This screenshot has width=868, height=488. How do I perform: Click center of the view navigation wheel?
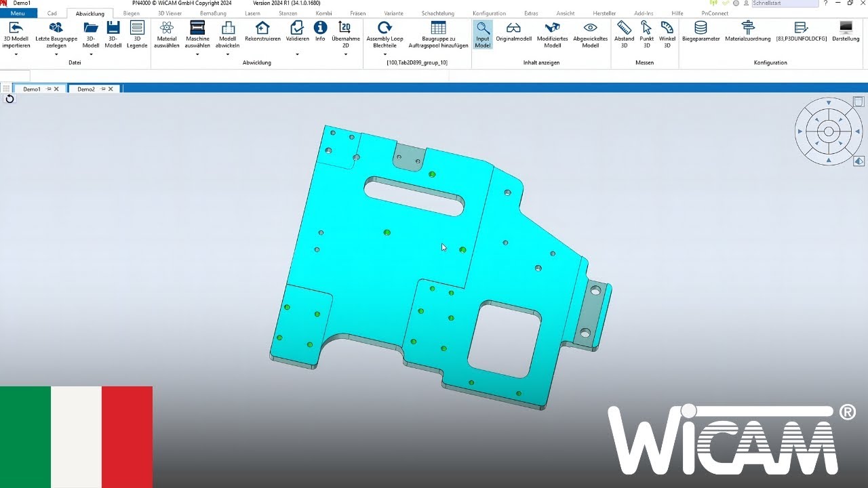coord(828,131)
